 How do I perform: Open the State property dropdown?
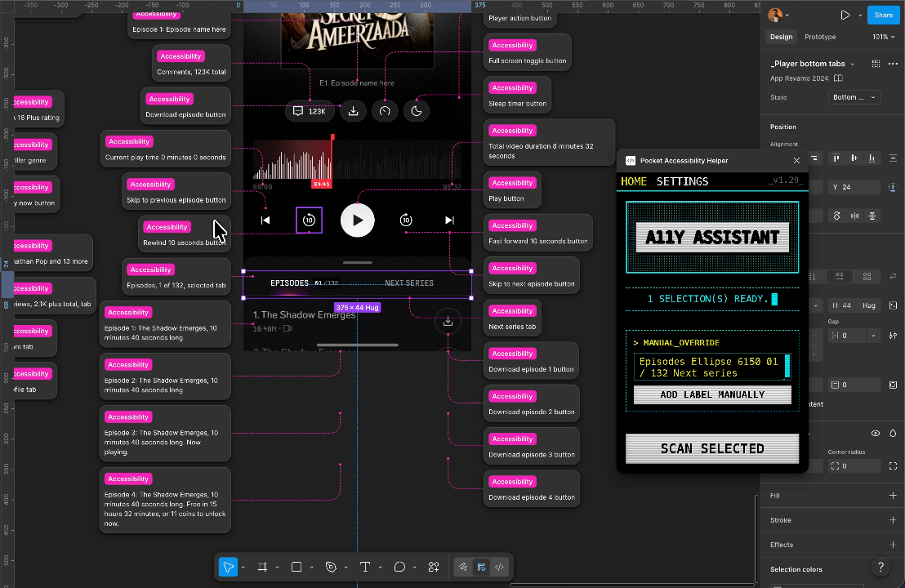[x=854, y=97]
